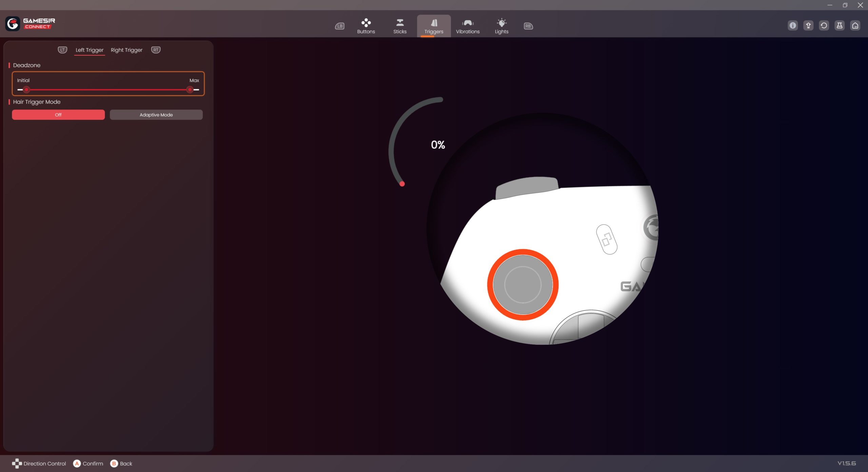Click the RB bumper icon in navigation

pyautogui.click(x=528, y=26)
